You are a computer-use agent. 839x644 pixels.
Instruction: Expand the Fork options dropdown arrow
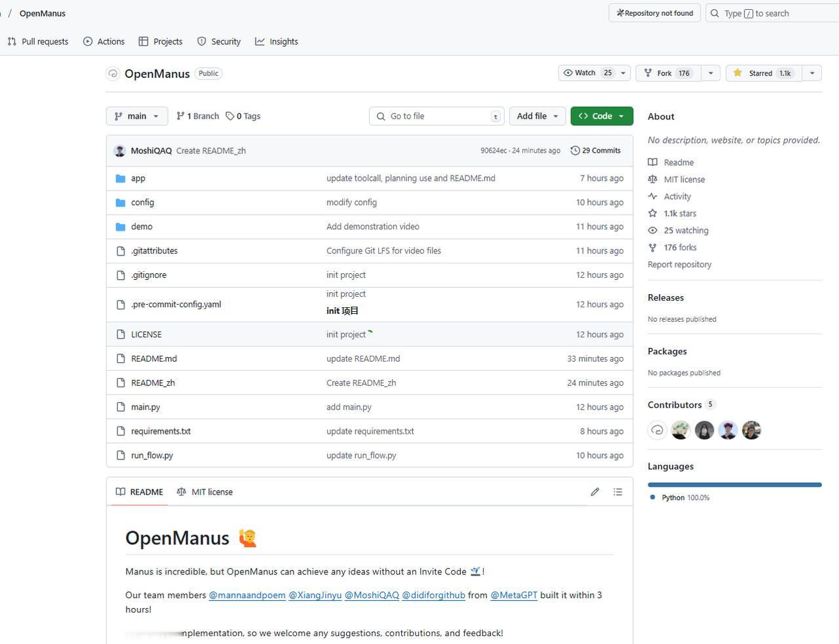[711, 73]
